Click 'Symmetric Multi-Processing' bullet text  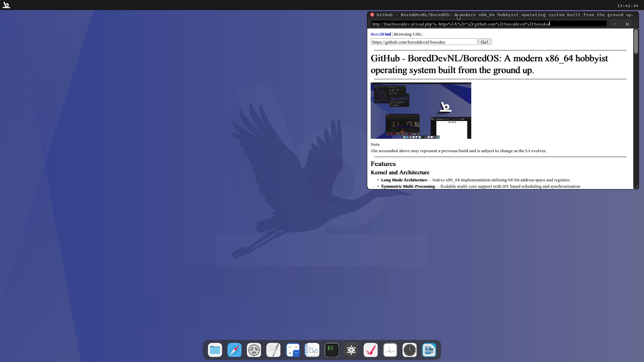click(x=408, y=186)
